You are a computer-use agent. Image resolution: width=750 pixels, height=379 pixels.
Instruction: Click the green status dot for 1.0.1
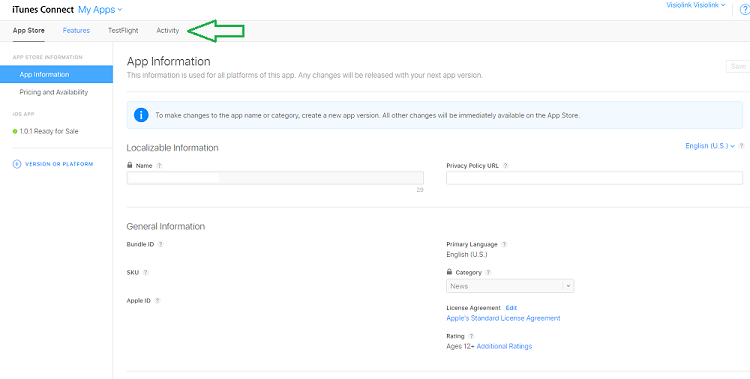tap(15, 131)
